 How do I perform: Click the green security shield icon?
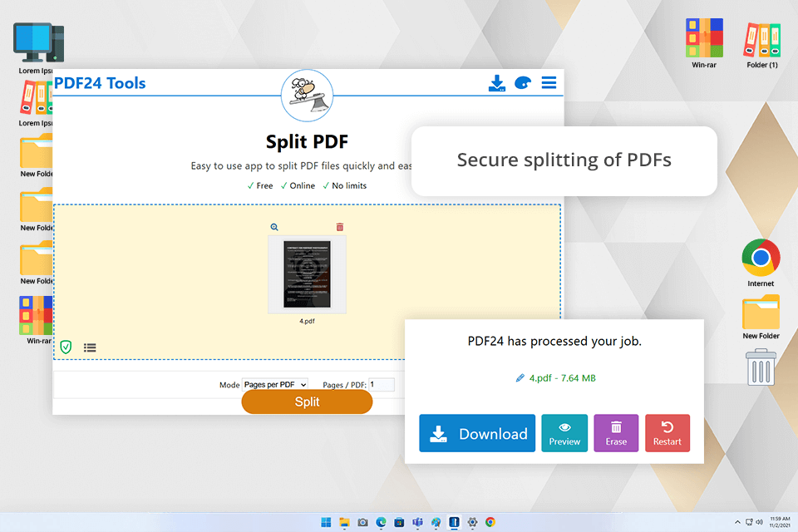(x=66, y=347)
